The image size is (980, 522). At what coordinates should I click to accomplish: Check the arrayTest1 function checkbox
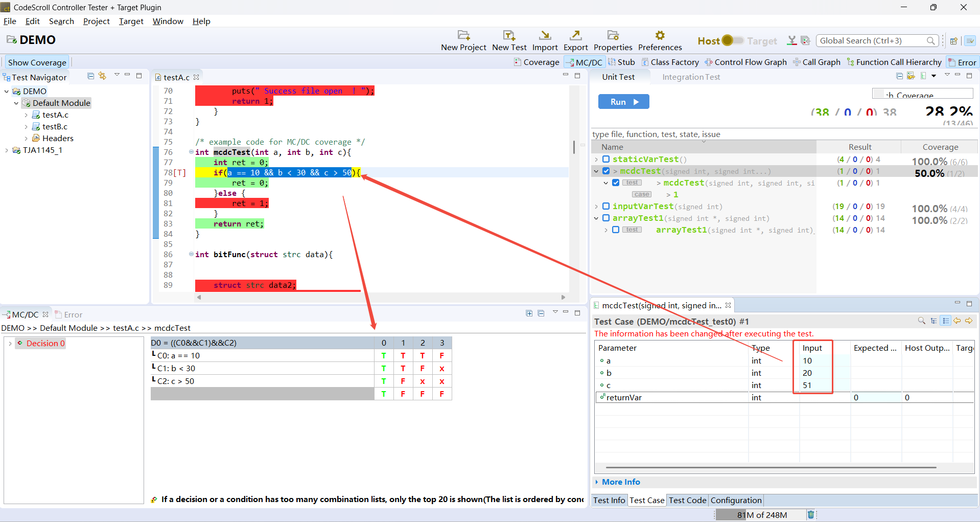click(606, 218)
